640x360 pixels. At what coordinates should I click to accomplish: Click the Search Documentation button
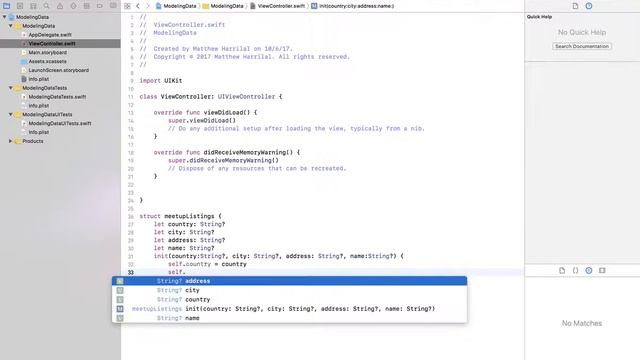point(582,46)
